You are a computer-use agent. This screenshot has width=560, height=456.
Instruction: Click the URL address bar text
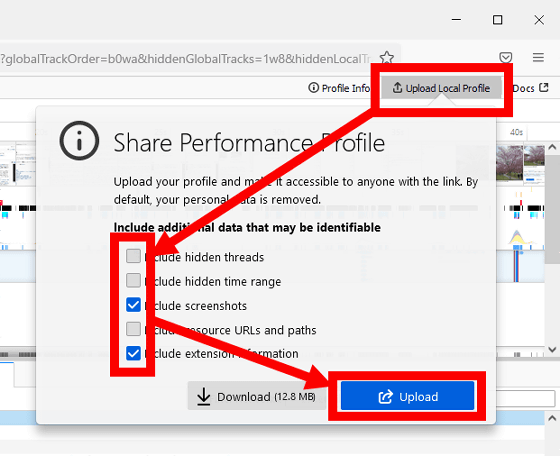tap(186, 59)
